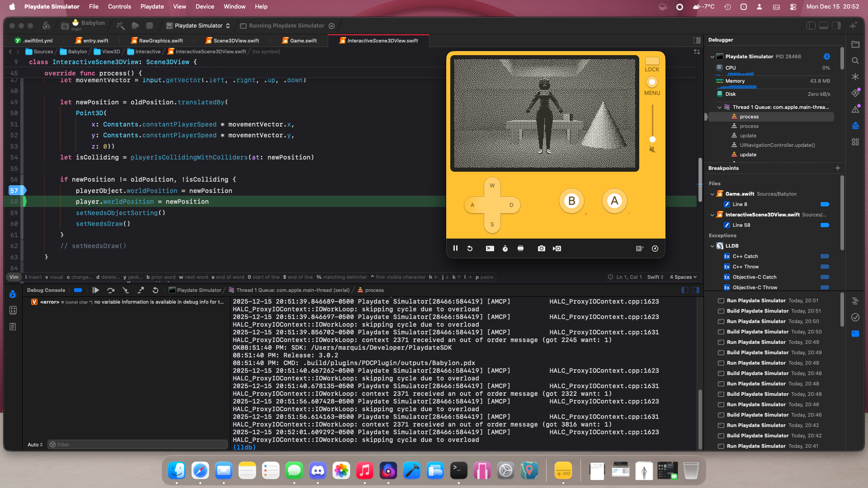Screen dimensions: 868x488
Task: Toggle the Line 58 breakpoint
Action: coord(825,225)
